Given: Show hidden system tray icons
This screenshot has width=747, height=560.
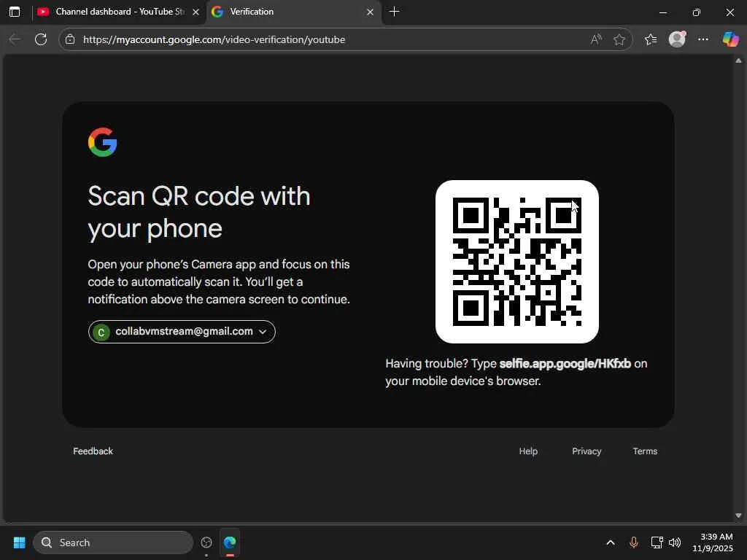Looking at the screenshot, I should tap(611, 542).
